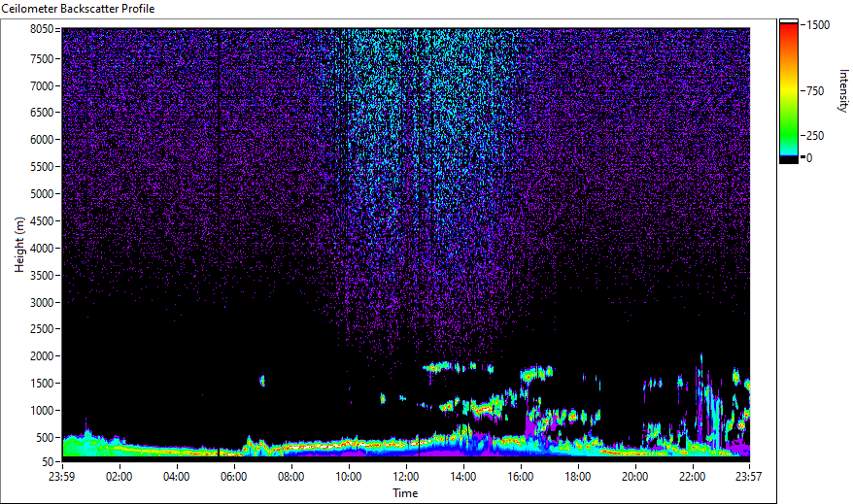Image resolution: width=853 pixels, height=504 pixels.
Task: Click the 3500 height tick label
Action: tap(42, 276)
